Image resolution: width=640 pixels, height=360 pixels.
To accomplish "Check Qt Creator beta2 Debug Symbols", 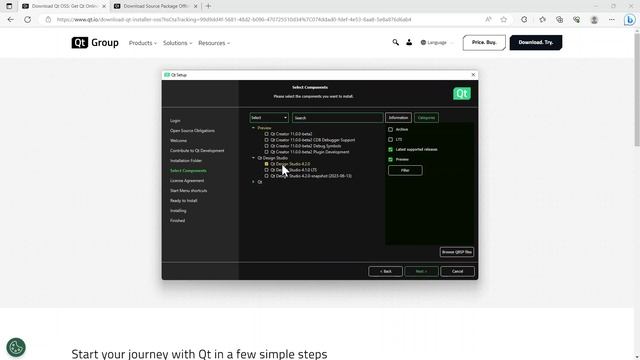I will pos(267,146).
